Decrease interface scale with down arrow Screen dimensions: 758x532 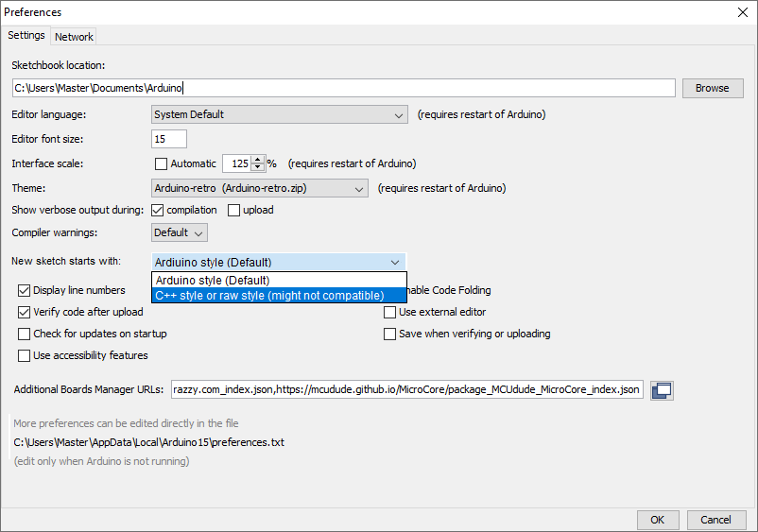[258, 167]
